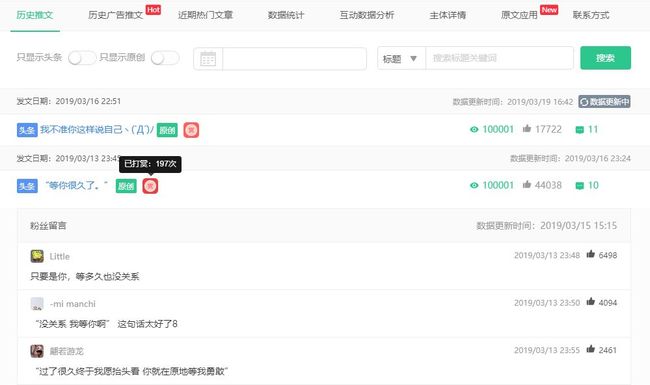Open the 近期热门文章 tab
650x385 pixels.
(x=205, y=15)
